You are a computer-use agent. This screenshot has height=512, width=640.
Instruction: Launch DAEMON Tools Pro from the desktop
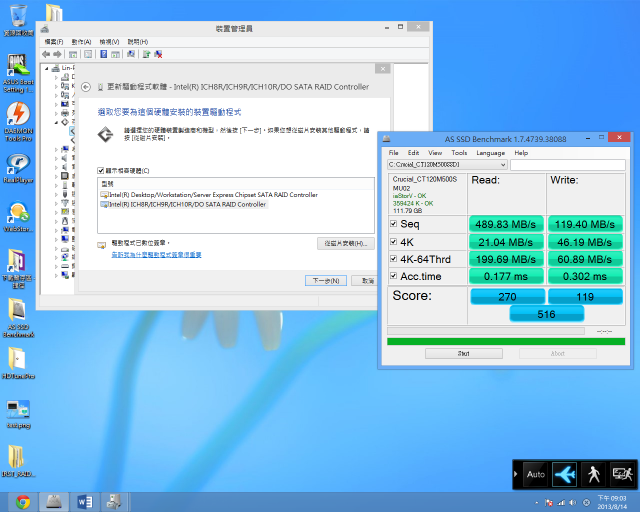[18, 122]
